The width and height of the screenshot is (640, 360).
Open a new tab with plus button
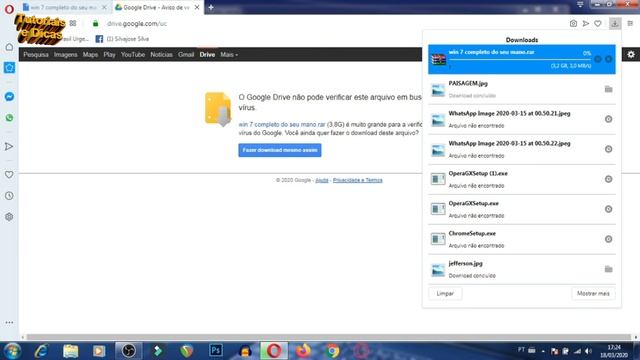(x=211, y=7)
